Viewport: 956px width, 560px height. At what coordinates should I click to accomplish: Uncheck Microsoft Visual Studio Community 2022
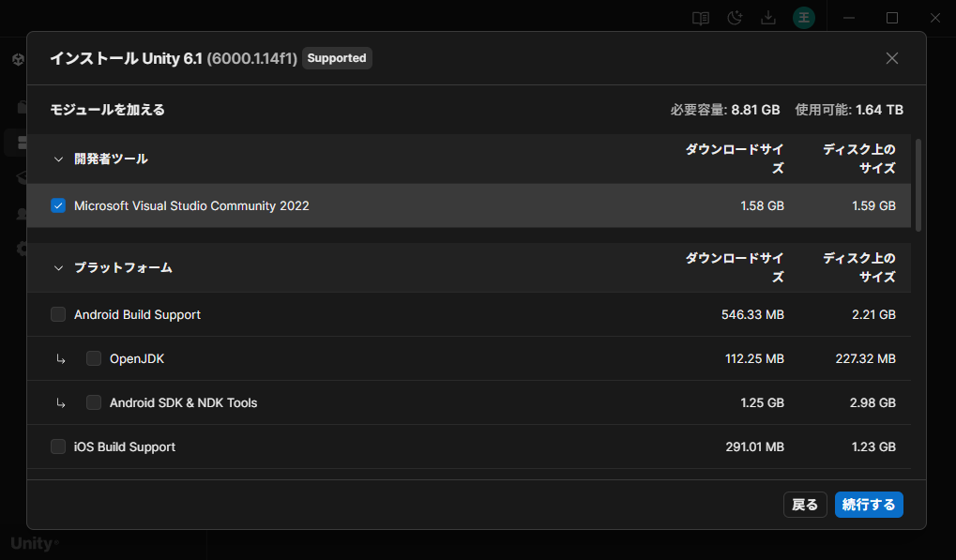[58, 206]
